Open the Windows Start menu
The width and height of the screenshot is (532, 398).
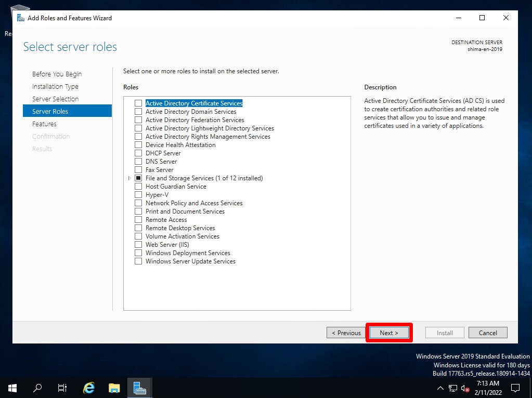pyautogui.click(x=12, y=388)
